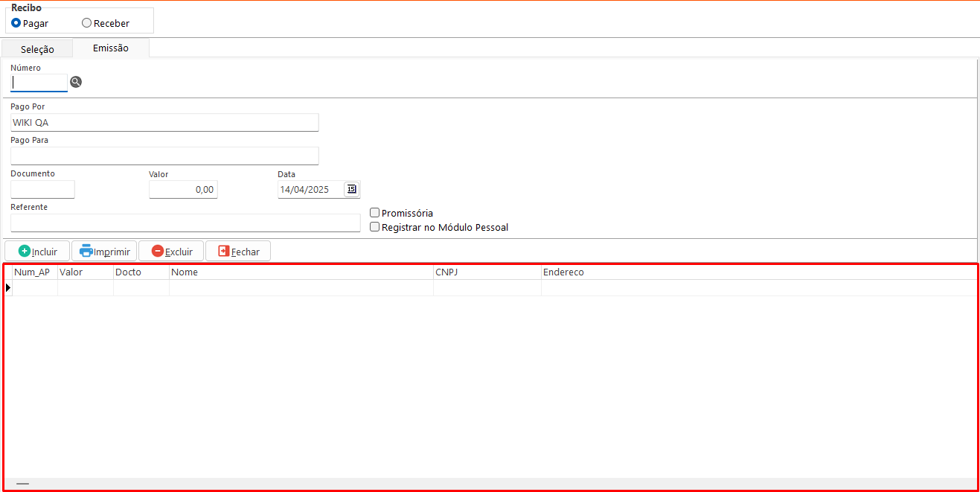Click the magnifier search icon beside Número
This screenshot has height=492, width=980.
coord(75,82)
